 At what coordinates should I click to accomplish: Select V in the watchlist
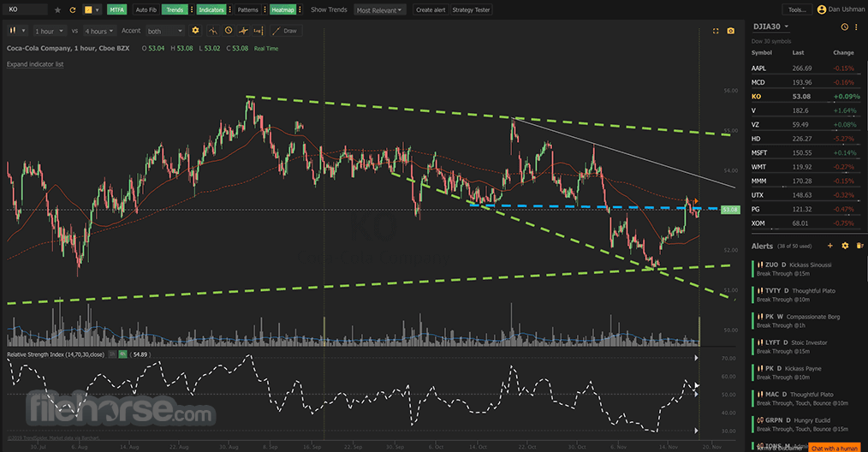click(x=806, y=110)
